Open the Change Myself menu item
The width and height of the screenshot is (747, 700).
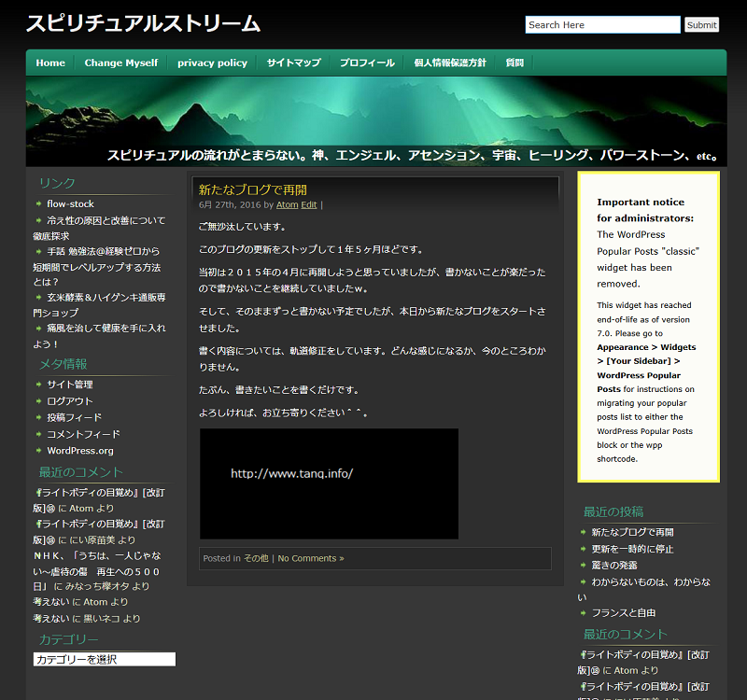[x=121, y=63]
